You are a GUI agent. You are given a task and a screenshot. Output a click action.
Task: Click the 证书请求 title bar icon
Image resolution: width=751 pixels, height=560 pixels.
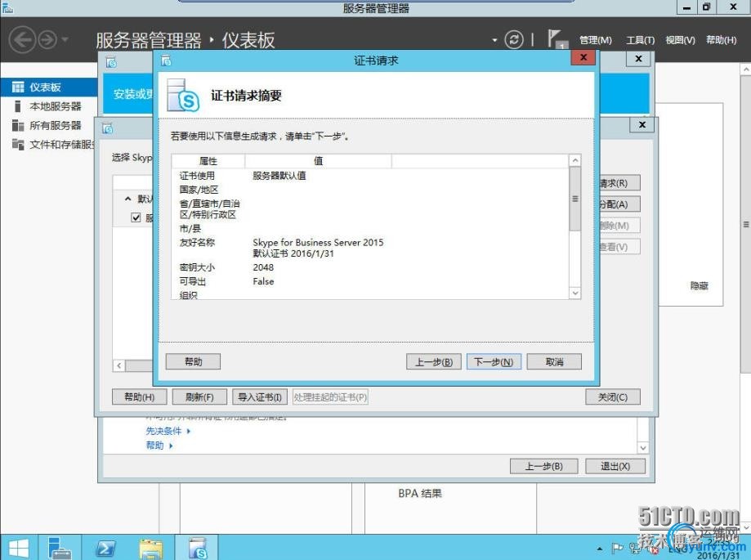tap(166, 60)
